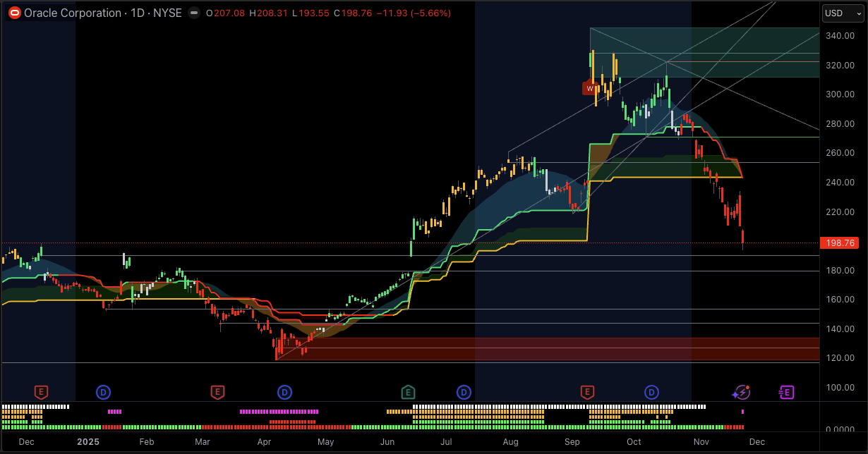Click the red W marker on the chart

[x=589, y=88]
